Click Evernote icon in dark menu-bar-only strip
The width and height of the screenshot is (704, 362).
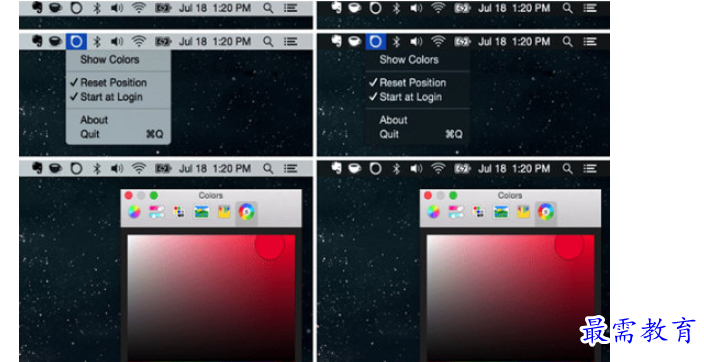[x=337, y=8]
